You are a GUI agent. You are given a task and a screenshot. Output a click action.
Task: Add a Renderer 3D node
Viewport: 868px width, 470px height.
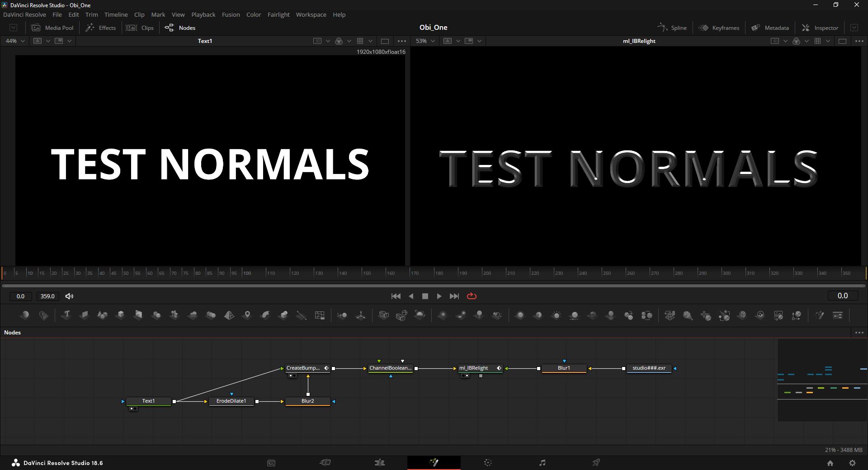point(420,315)
